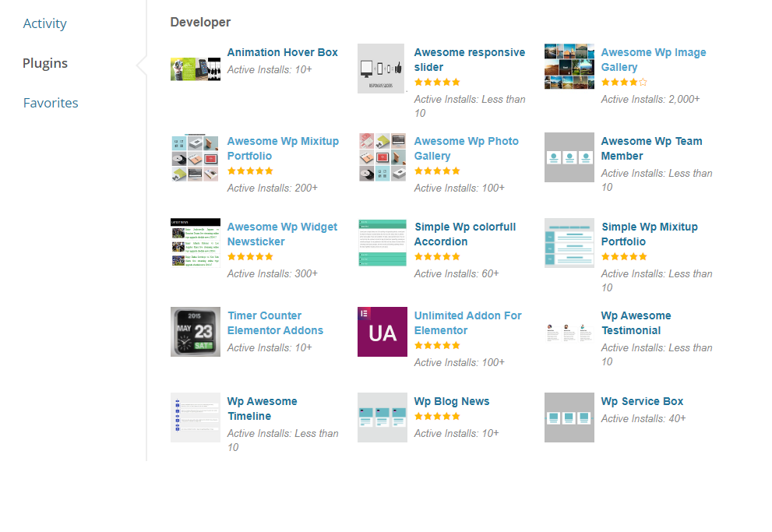Viewport: 772px width, 532px height.
Task: Click the Awesome Wp Mixitup Portfolio icon
Action: 195,157
